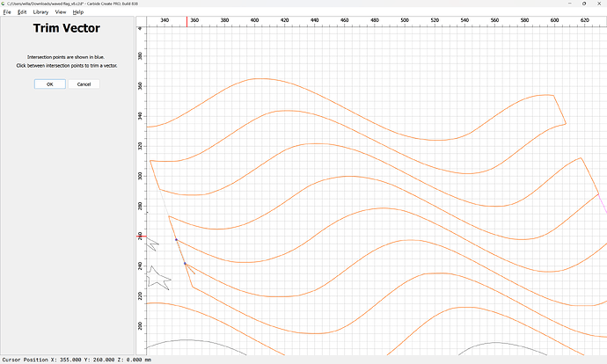This screenshot has width=607, height=364.
Task: Open the File menu
Action: (7, 12)
